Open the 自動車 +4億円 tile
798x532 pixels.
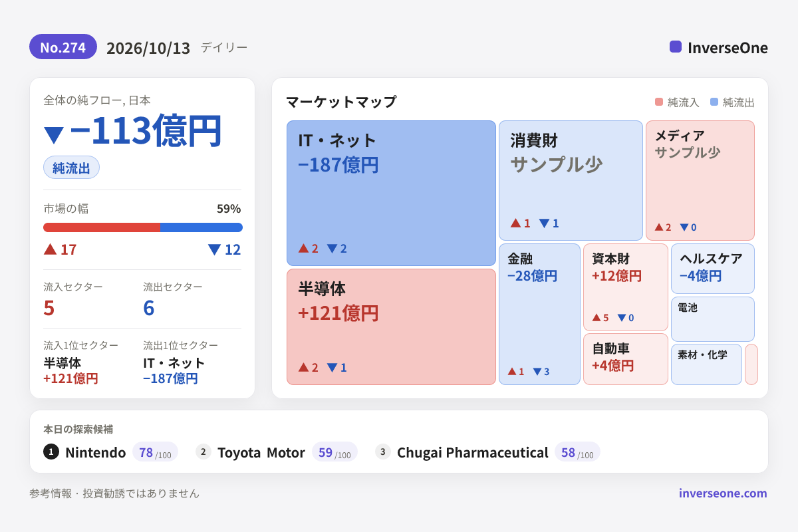[x=626, y=359]
